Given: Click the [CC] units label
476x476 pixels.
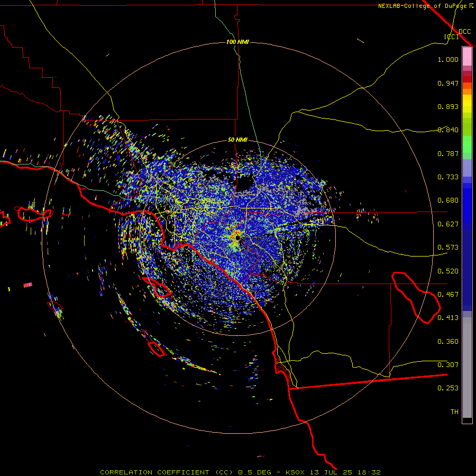Looking at the screenshot, I should pos(452,36).
